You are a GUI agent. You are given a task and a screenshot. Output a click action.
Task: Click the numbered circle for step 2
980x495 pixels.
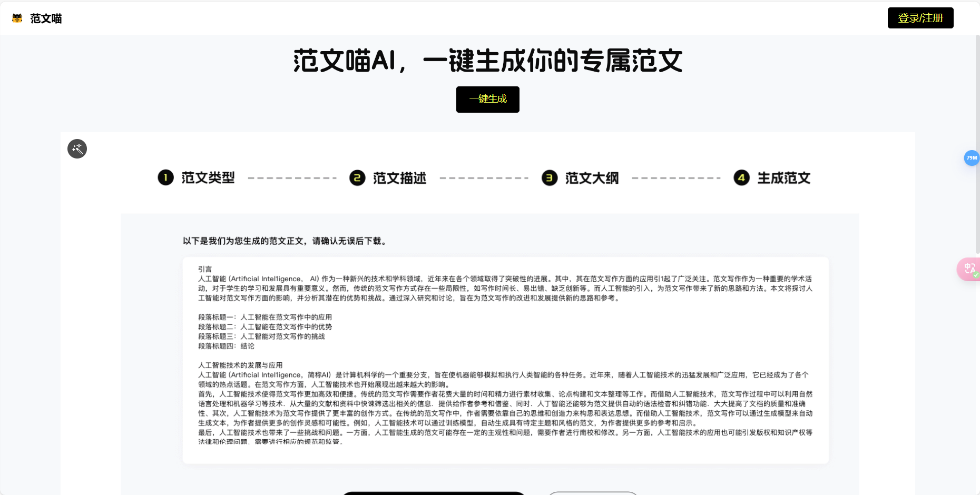[357, 178]
